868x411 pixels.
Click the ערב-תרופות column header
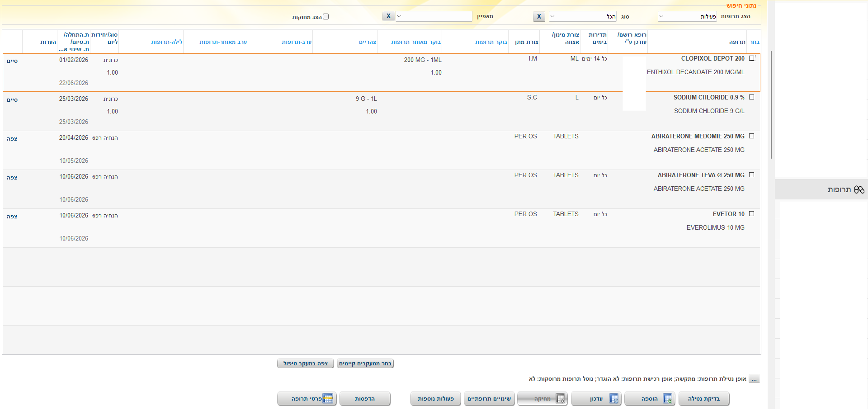[x=297, y=42]
